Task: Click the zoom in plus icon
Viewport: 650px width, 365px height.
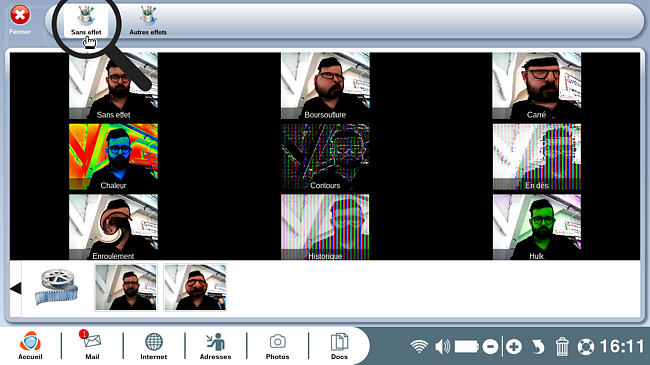Action: (x=514, y=346)
